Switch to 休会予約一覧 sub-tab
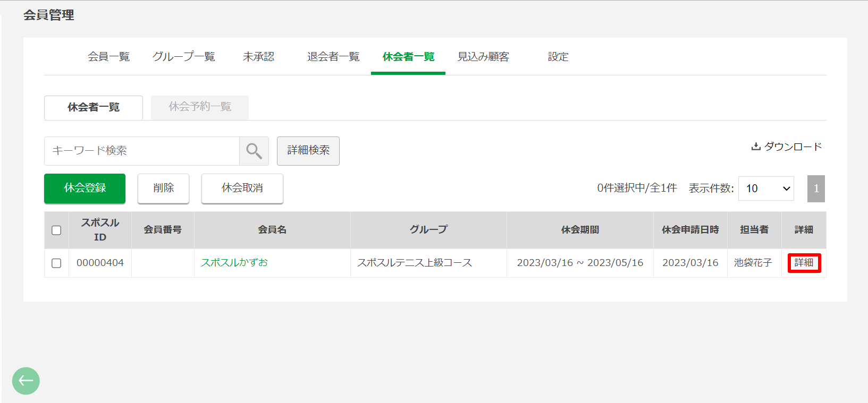The width and height of the screenshot is (868, 403). click(x=200, y=107)
